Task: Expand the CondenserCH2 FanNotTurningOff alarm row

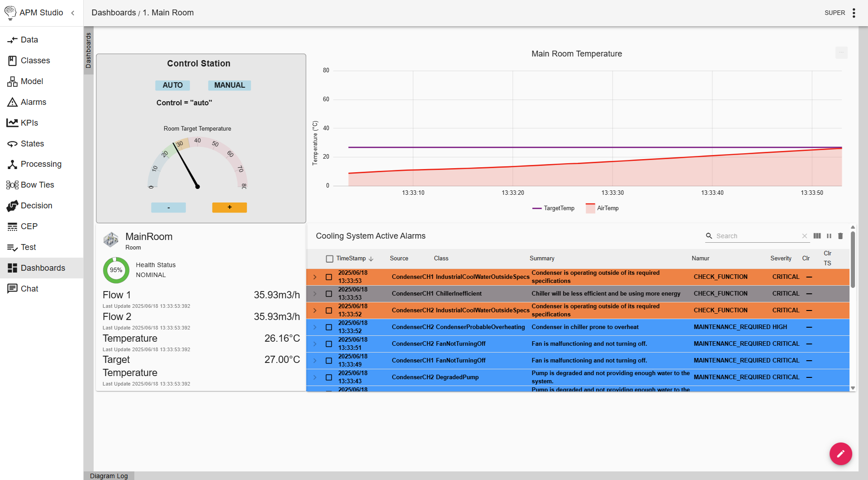Action: pyautogui.click(x=315, y=344)
